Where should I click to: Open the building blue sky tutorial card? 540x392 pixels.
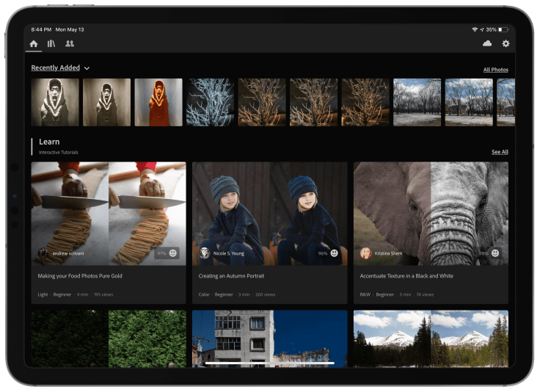(270, 339)
